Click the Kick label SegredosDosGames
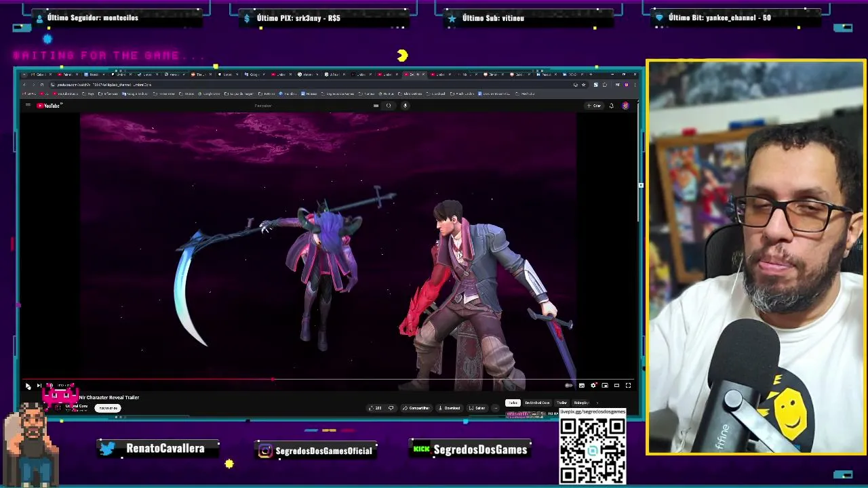Viewport: 868px width, 488px height. (480, 450)
